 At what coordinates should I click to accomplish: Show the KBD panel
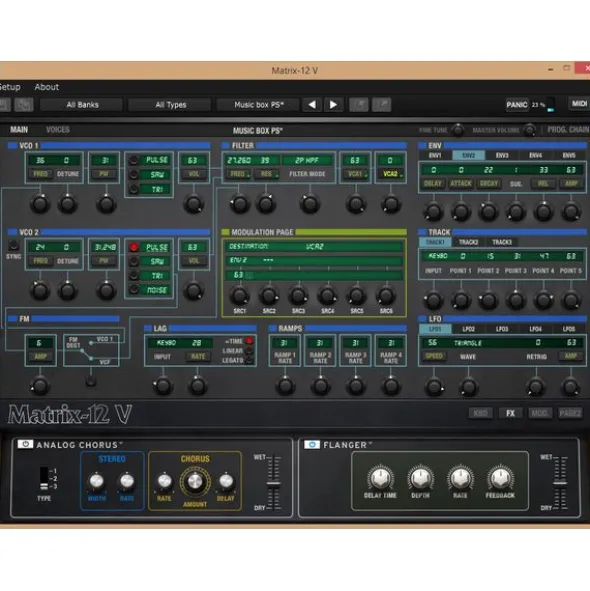pos(480,413)
